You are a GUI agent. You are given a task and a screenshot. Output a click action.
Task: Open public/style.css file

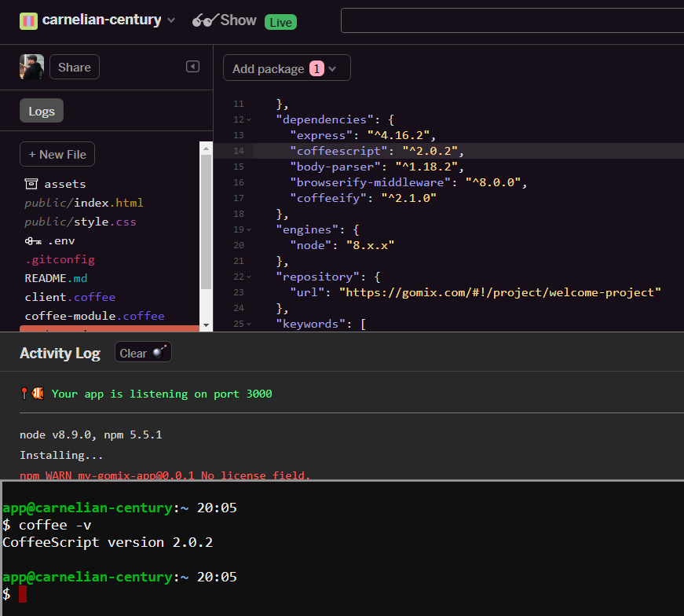[x=80, y=222]
